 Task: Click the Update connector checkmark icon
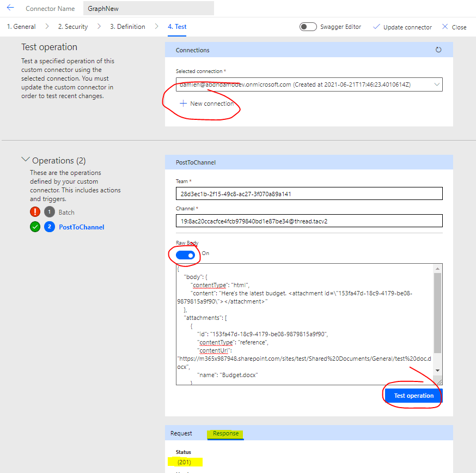pos(376,27)
